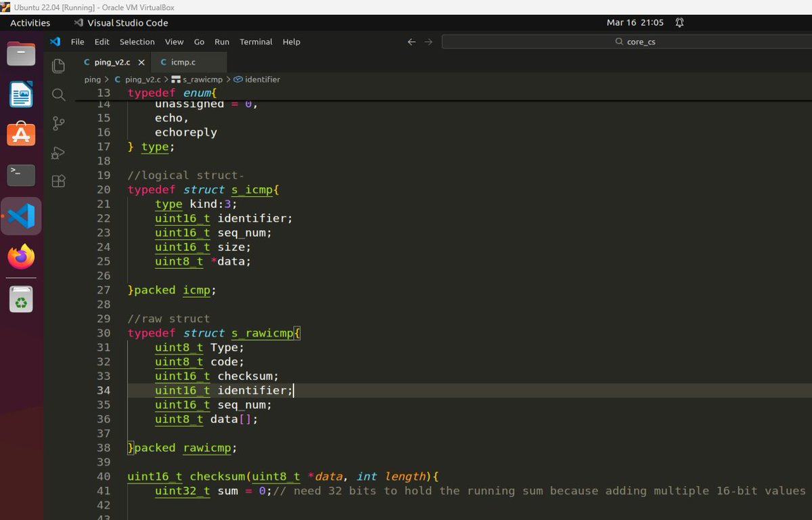Launch LibreOffice Writer from dock
Image resolution: width=812 pixels, height=520 pixels.
pyautogui.click(x=21, y=93)
